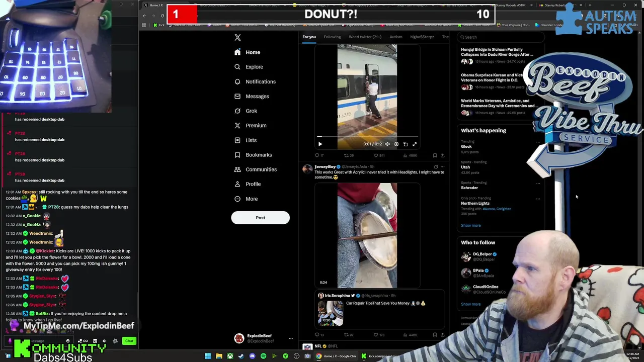
Task: Open the Explore section in X sidebar
Action: pos(249,67)
